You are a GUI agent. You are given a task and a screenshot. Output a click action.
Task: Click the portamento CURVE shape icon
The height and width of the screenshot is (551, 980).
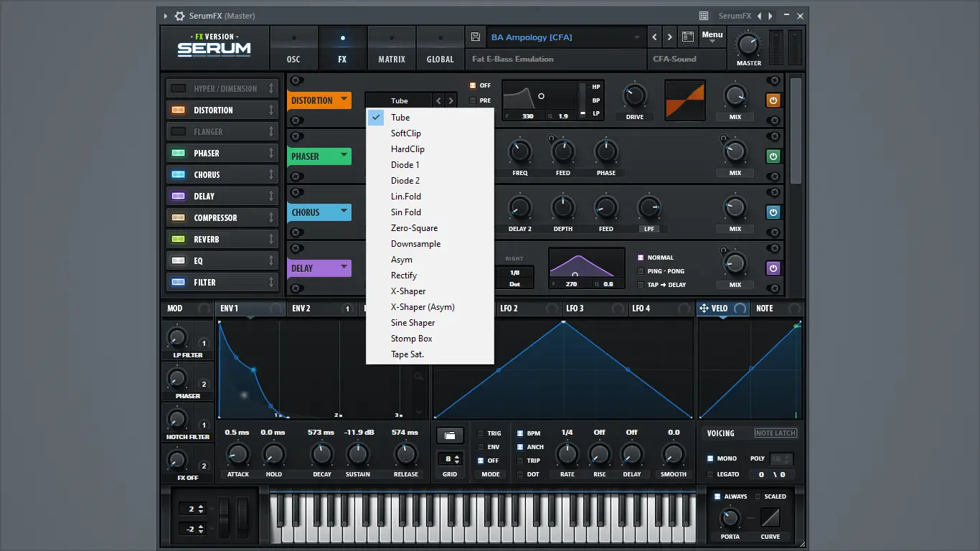(771, 518)
